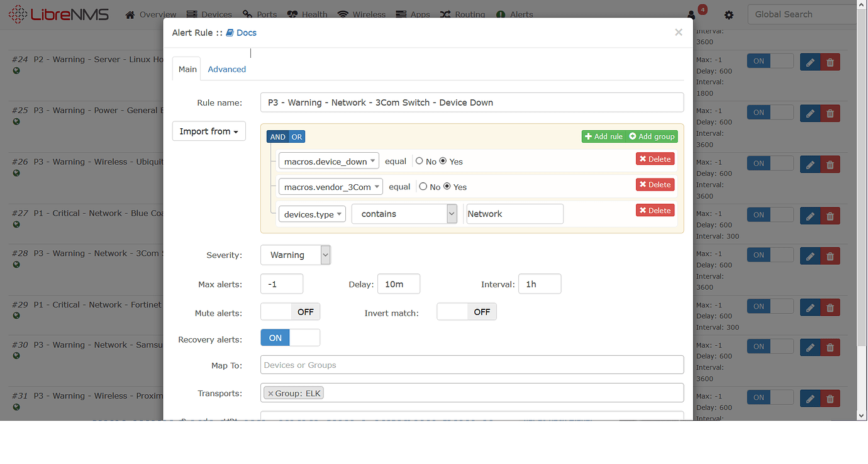This screenshot has height=464, width=868.
Task: Expand the Import from dropdown
Action: [208, 131]
